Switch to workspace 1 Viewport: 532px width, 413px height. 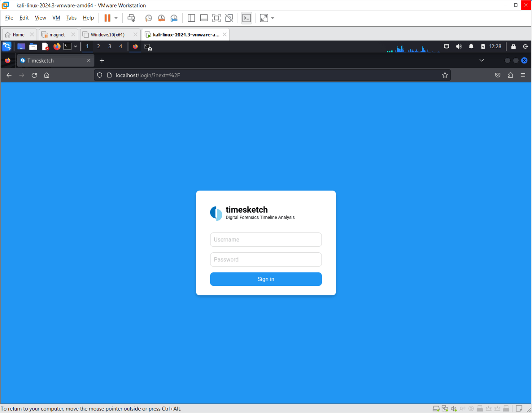87,46
